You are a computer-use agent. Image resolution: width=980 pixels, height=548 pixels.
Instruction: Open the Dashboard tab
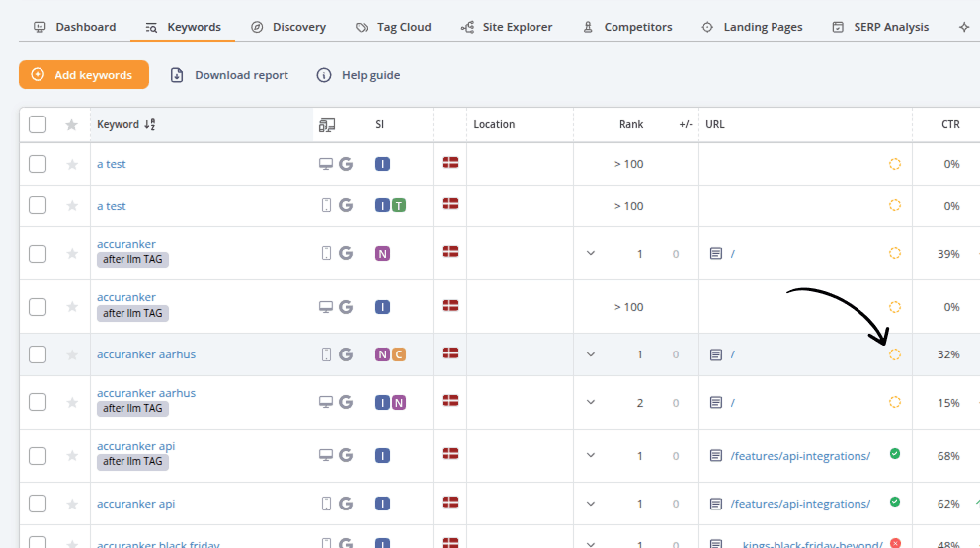74,27
